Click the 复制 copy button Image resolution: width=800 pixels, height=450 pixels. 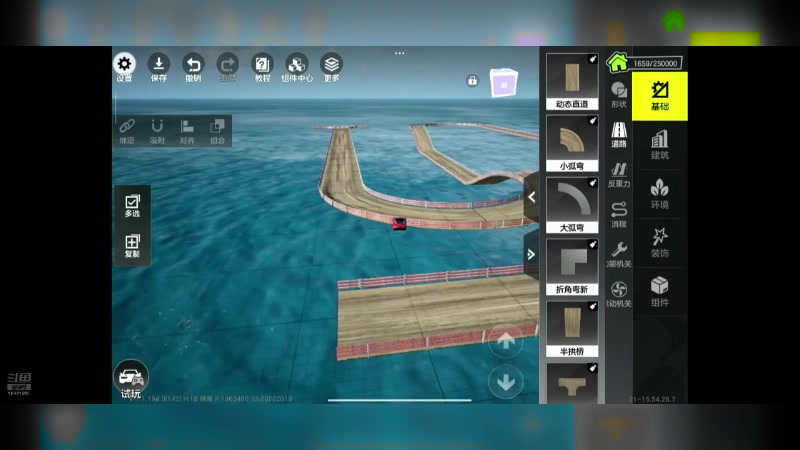132,245
